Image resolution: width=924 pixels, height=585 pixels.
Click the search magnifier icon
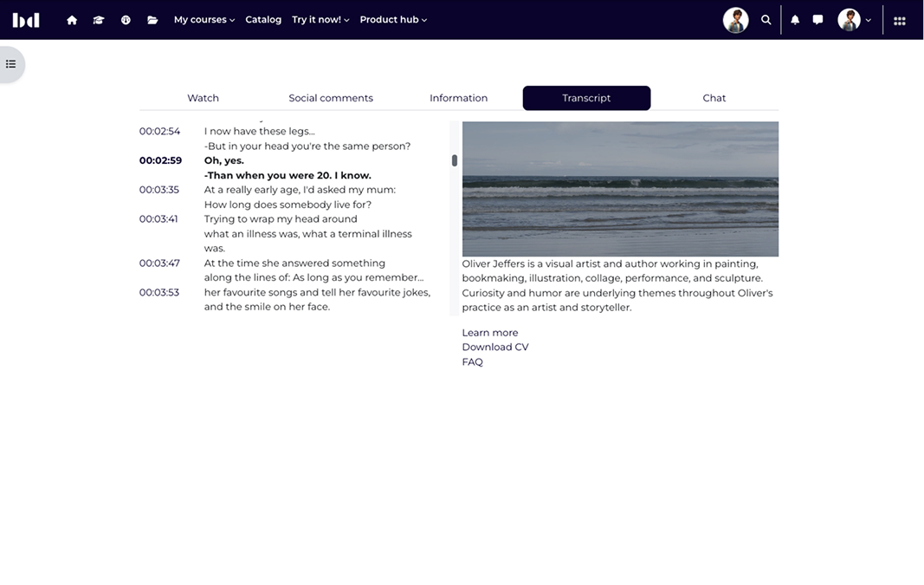766,20
